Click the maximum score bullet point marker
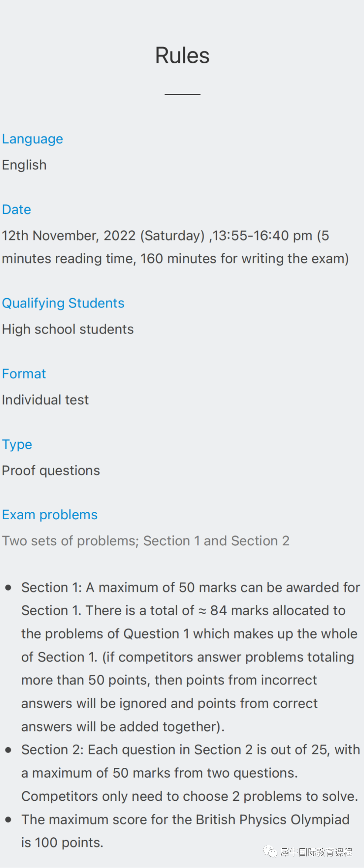The height and width of the screenshot is (868, 364). click(8, 820)
